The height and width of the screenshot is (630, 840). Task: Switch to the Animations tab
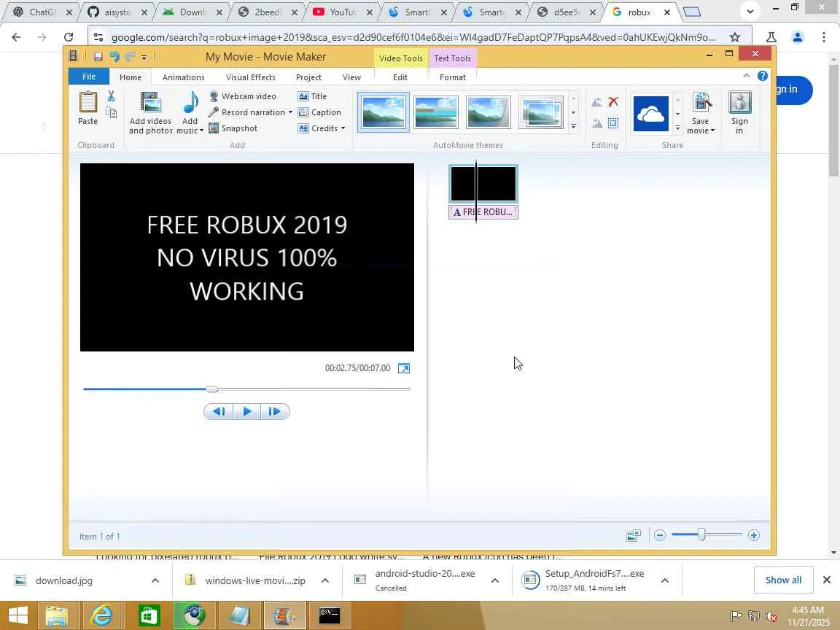click(x=183, y=77)
